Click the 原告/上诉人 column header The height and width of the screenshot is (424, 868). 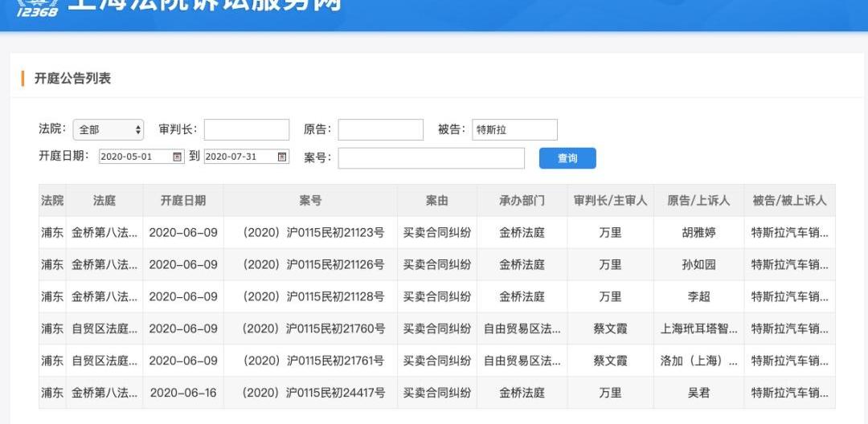[698, 200]
